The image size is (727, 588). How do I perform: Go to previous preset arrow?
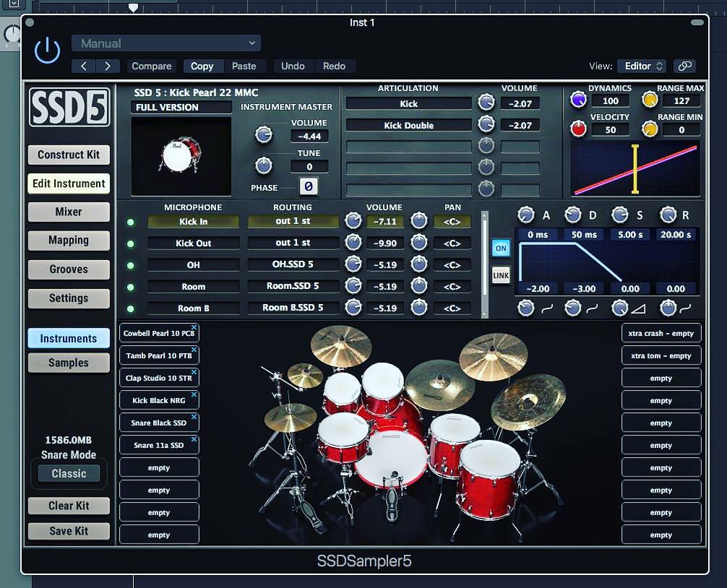84,66
